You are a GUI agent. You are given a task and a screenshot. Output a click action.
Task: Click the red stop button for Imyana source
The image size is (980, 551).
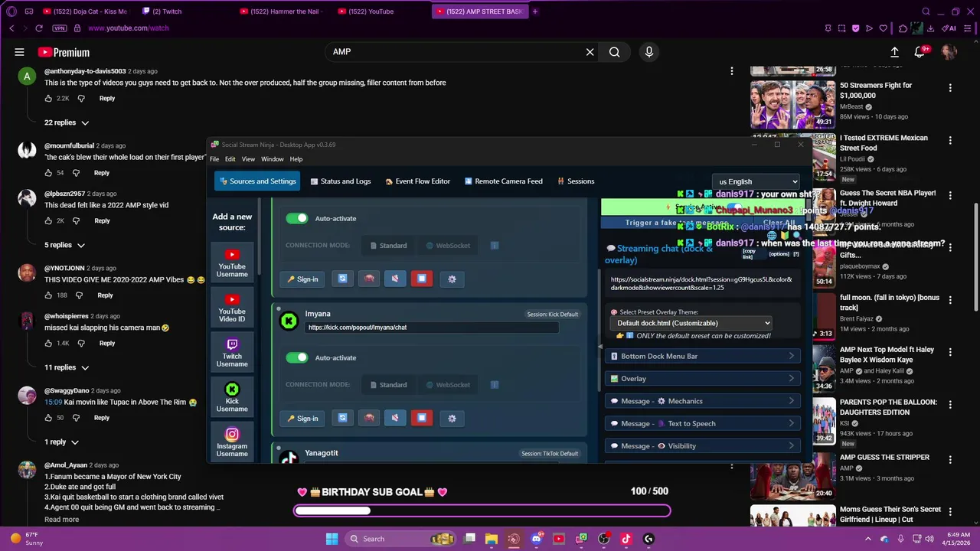pyautogui.click(x=422, y=418)
